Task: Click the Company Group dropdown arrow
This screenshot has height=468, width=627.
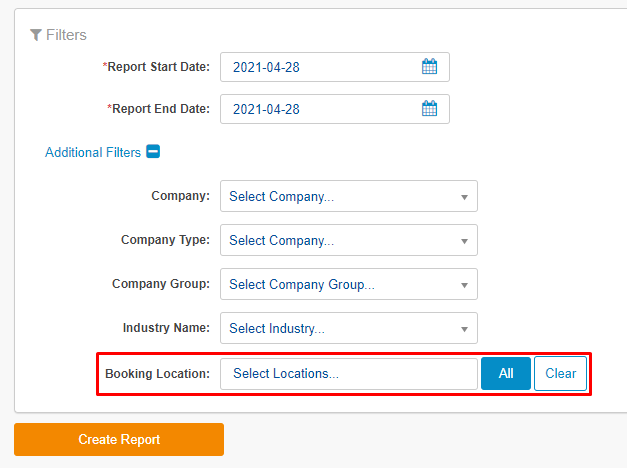Action: 464,285
